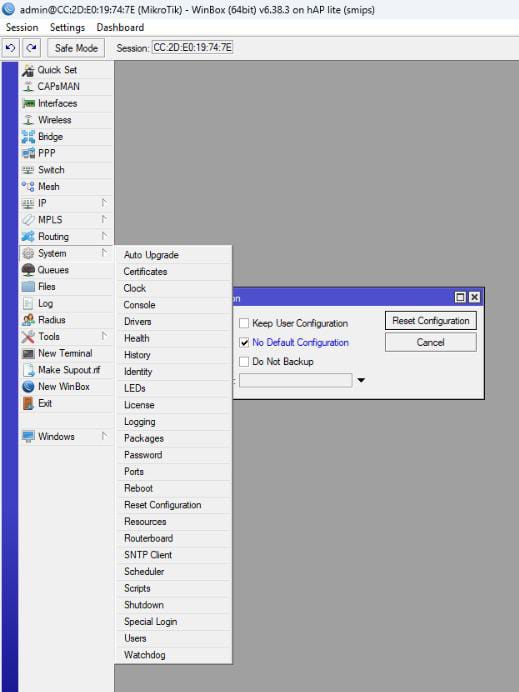Expand the dropdown arrow beside the script field

pos(361,380)
